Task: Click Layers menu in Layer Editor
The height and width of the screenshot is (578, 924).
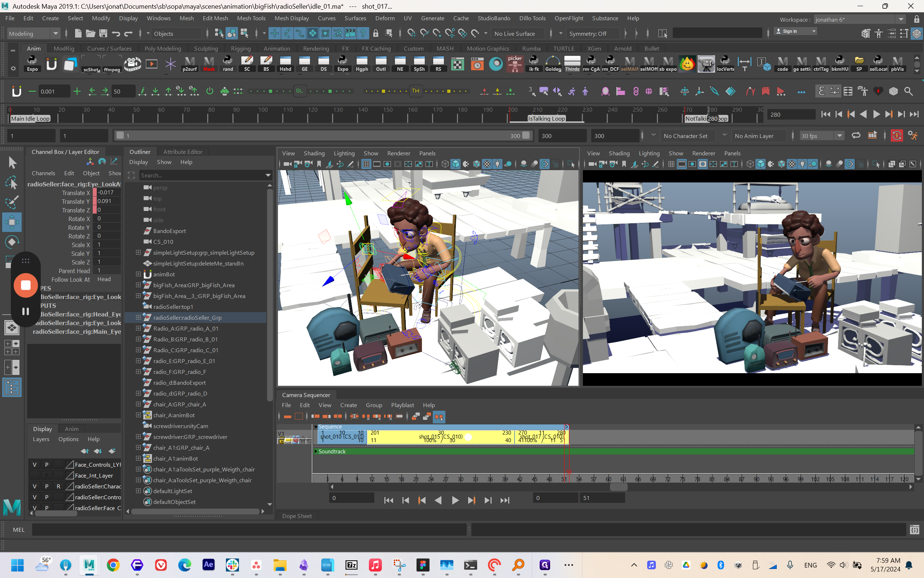Action: [41, 439]
